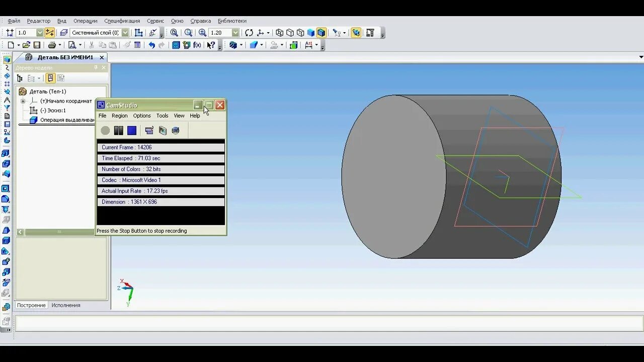Click CamStudio video annotations icon
The height and width of the screenshot is (362, 644).
coord(163,130)
